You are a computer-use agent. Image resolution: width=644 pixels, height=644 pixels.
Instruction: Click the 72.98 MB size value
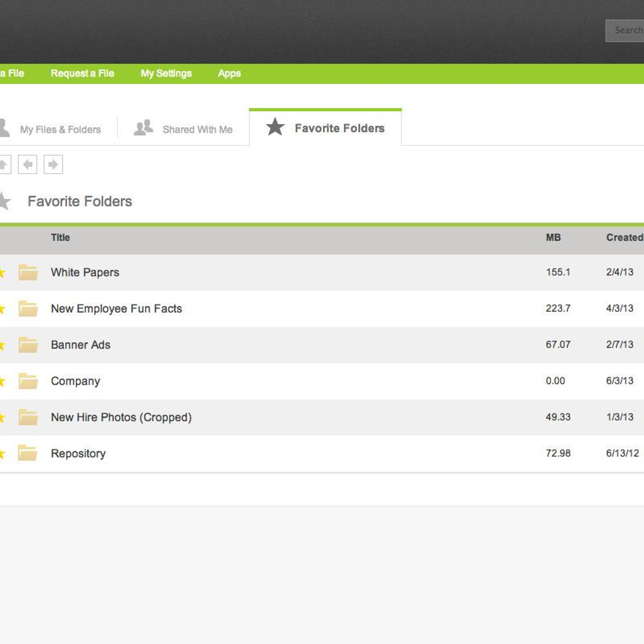coord(558,453)
